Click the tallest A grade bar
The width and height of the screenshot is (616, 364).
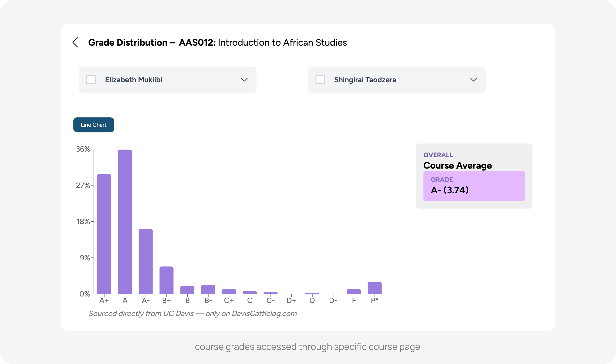[125, 222]
